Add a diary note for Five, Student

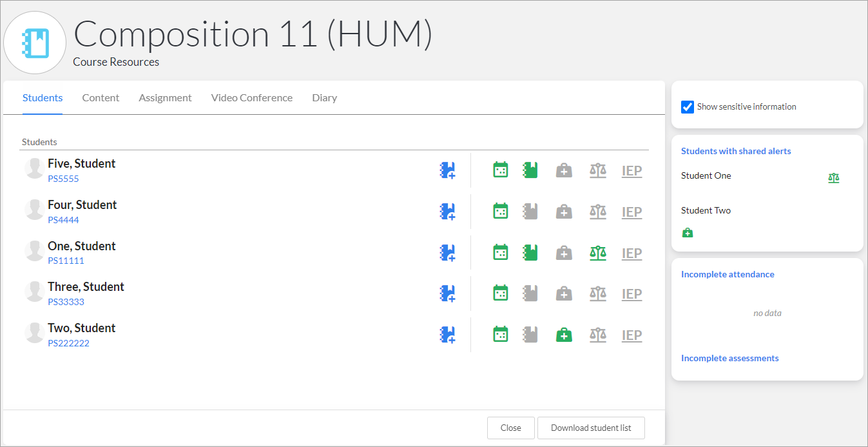[x=448, y=170]
